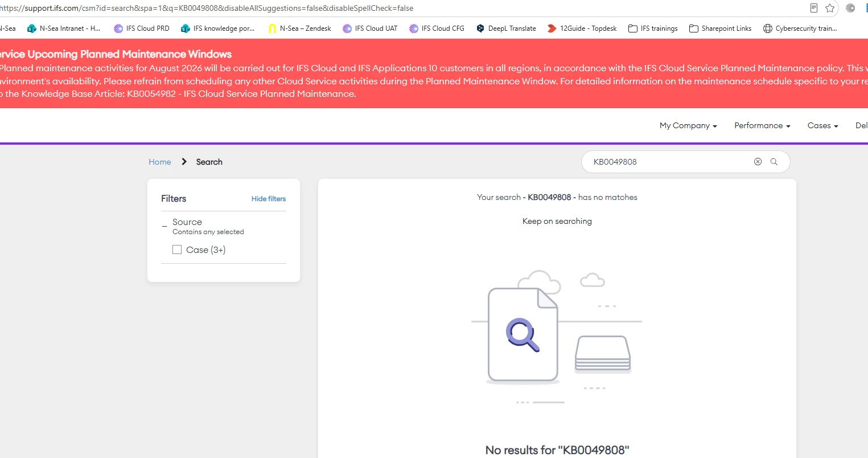This screenshot has width=868, height=458.
Task: Expand the My Company menu
Action: 688,125
